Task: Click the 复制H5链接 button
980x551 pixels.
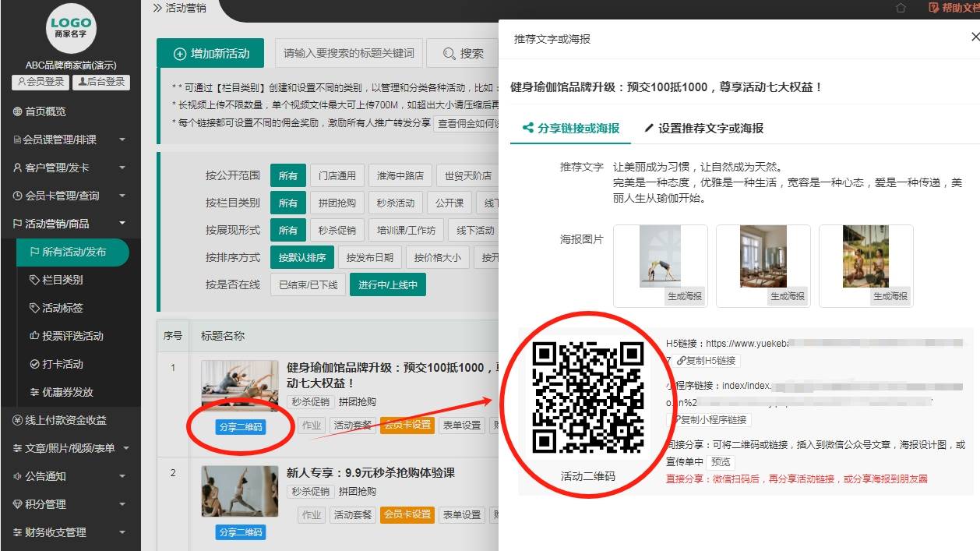Action: (x=707, y=361)
